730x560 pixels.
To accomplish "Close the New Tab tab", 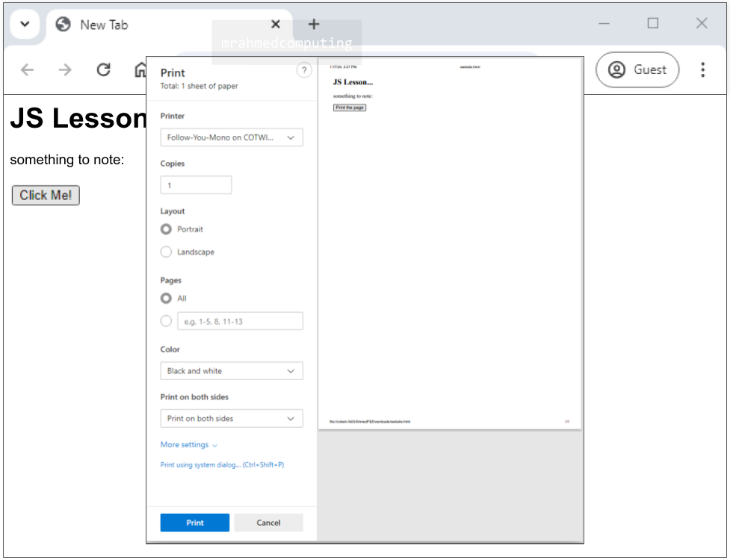I will (276, 24).
